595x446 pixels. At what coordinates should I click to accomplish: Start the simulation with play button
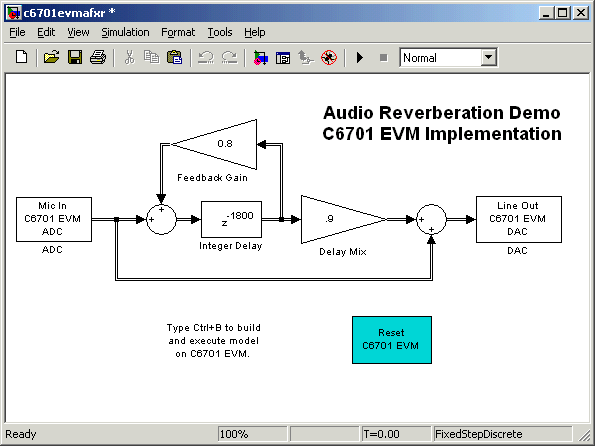(360, 58)
